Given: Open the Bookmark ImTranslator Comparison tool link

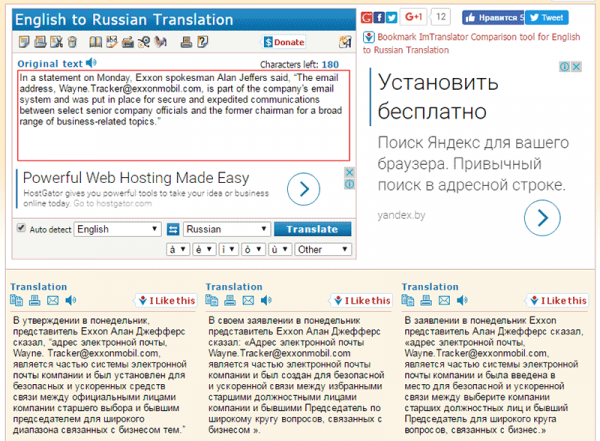Looking at the screenshot, I should pos(471,43).
